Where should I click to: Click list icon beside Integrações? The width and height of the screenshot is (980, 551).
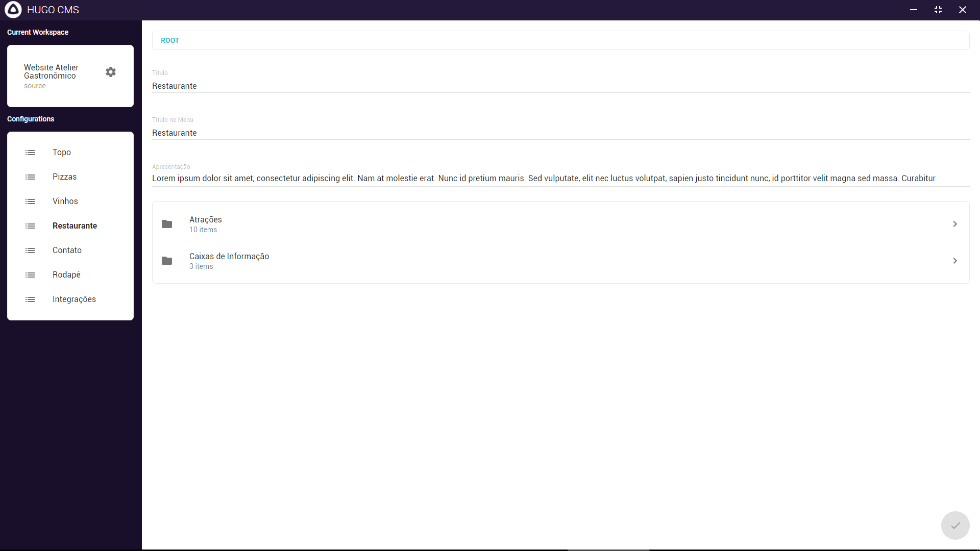click(30, 299)
